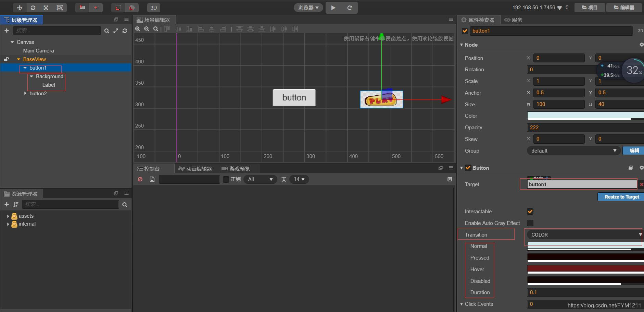Open the 项目 project folder button

tap(590, 8)
